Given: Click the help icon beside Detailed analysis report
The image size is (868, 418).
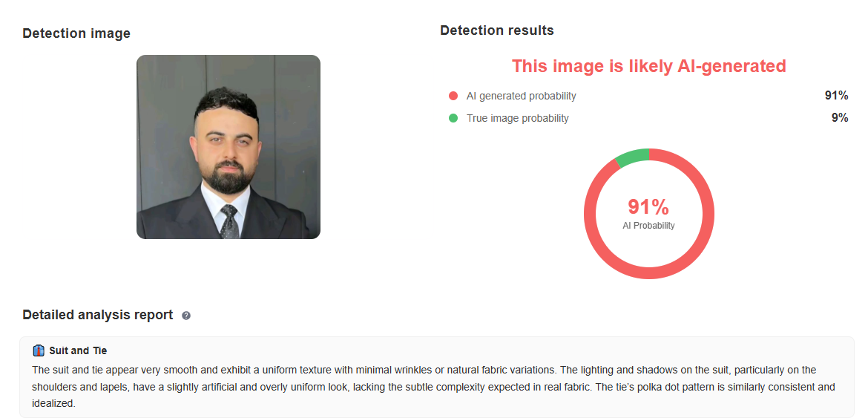Looking at the screenshot, I should (186, 316).
